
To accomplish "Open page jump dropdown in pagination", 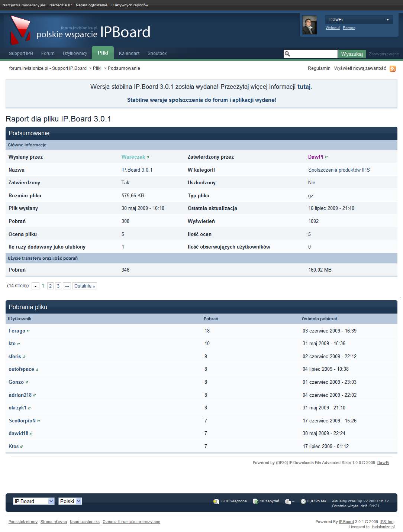I will [x=35, y=286].
